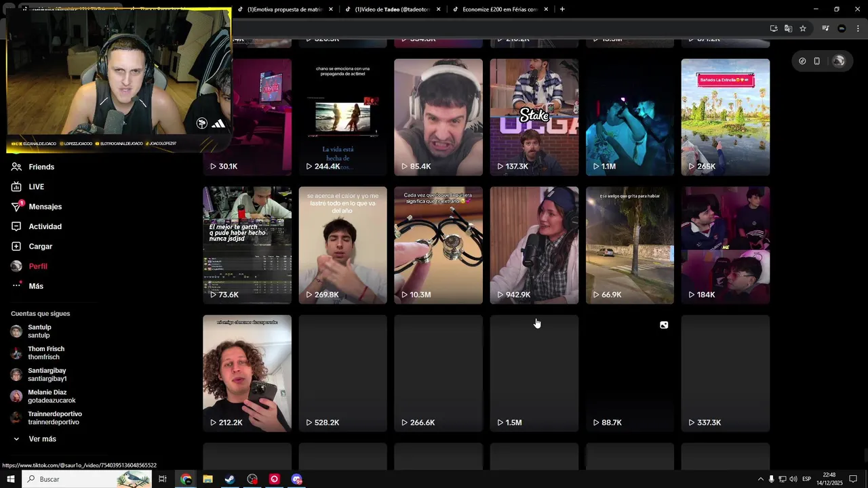This screenshot has height=488, width=868.
Task: Open video thumbnail with 184K views
Action: click(x=726, y=245)
